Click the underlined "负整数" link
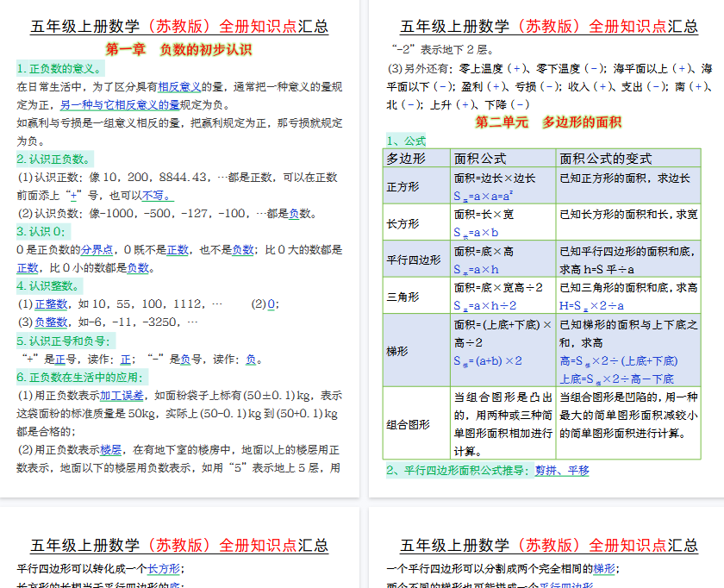The width and height of the screenshot is (724, 588). (x=51, y=322)
